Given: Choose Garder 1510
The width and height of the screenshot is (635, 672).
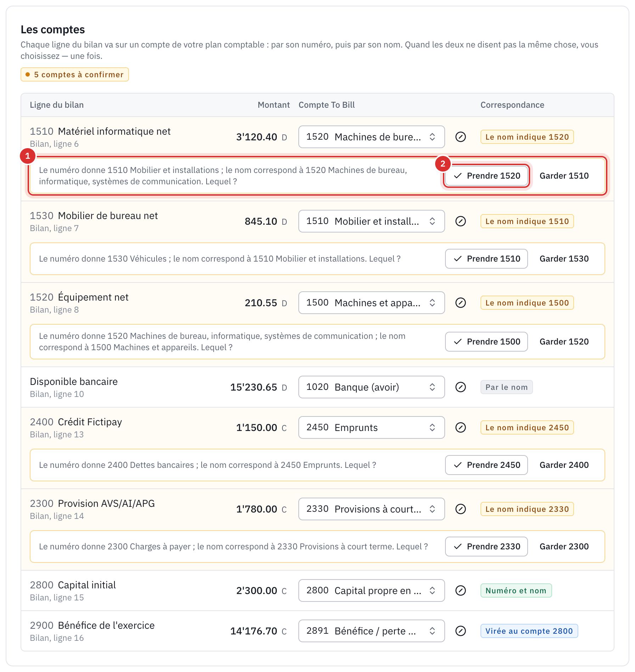Looking at the screenshot, I should [x=564, y=176].
